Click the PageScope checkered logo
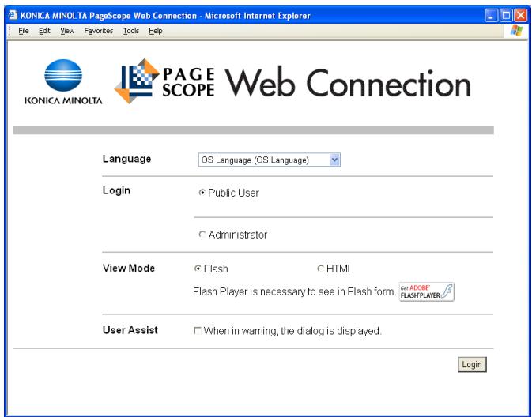The height and width of the screenshot is (417, 532). [137, 81]
